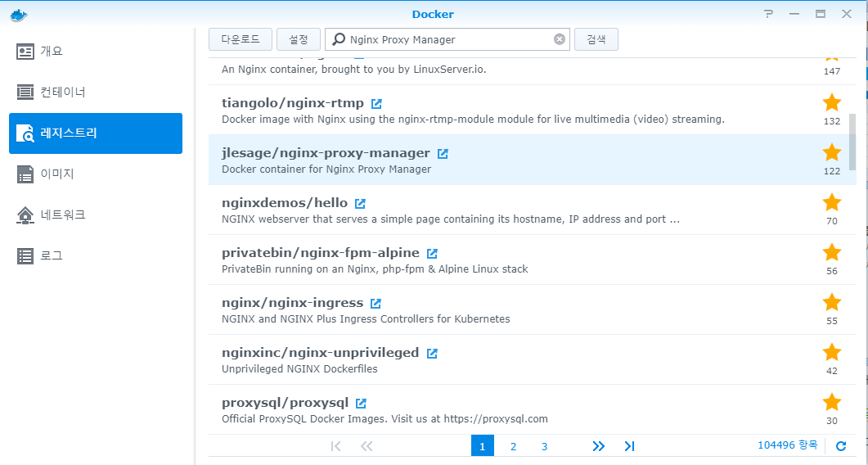Click the 검색 search button
Image resolution: width=868 pixels, height=465 pixels.
coord(596,39)
